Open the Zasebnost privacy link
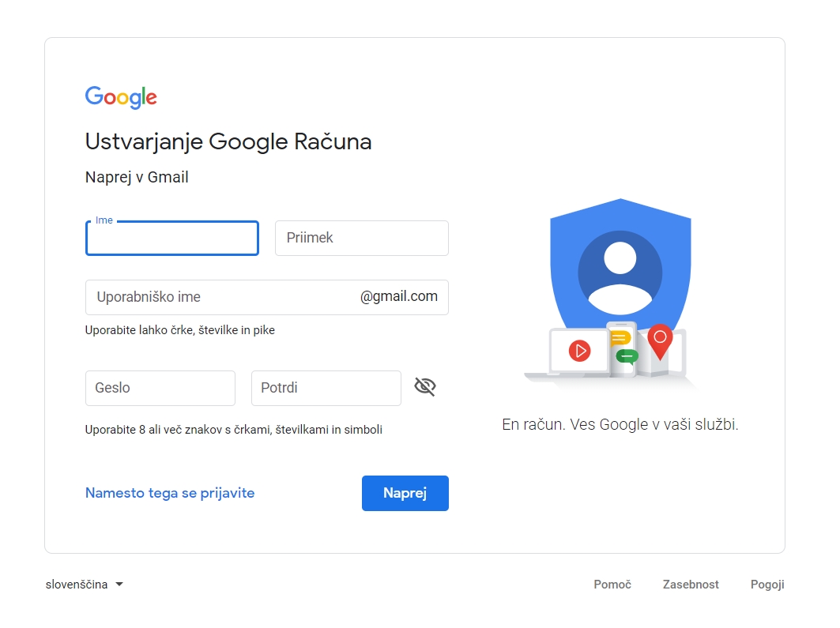840x628 pixels. [691, 585]
